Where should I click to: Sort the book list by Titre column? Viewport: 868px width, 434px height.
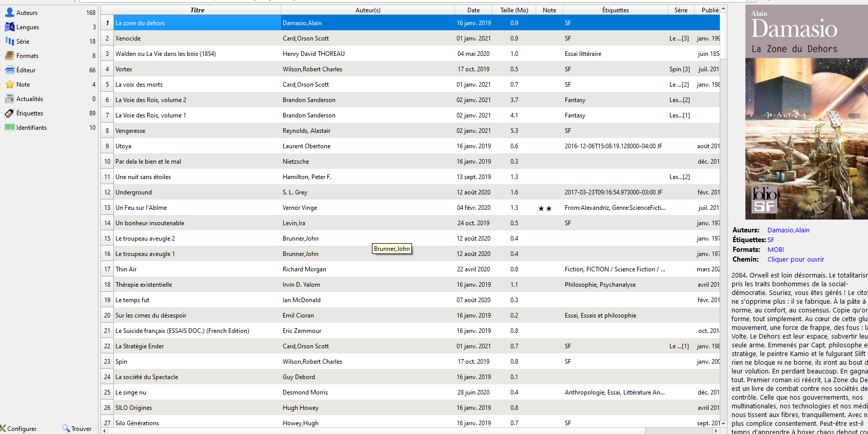tap(197, 10)
